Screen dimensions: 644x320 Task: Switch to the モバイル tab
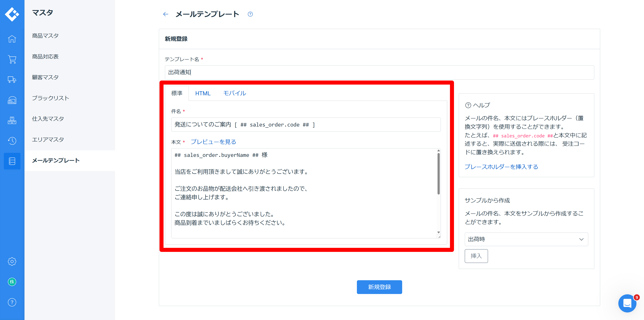pyautogui.click(x=234, y=93)
